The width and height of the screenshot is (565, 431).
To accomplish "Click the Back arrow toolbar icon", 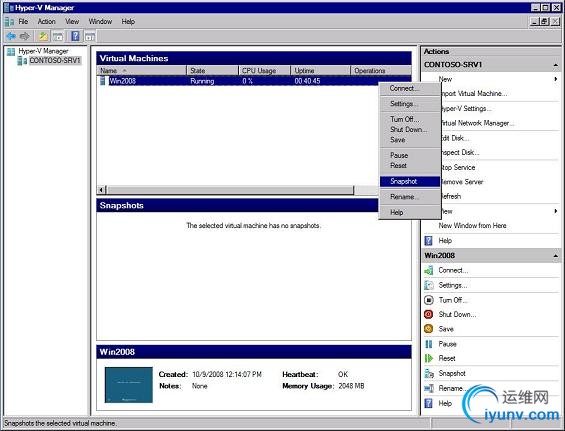I will (x=11, y=36).
